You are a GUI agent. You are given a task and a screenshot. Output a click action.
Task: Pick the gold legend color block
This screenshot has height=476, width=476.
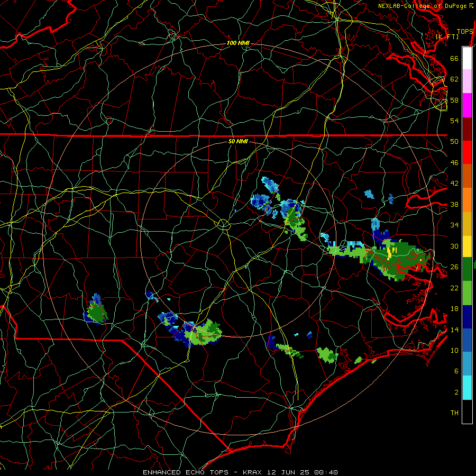point(467,224)
